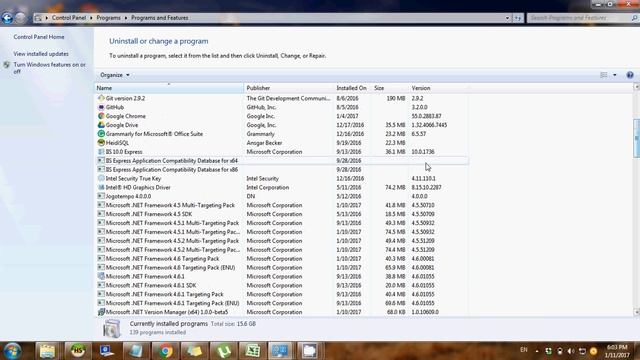Click the vertical scrollbar thumb
Viewport: 640px width, 360px height.
pos(636,138)
